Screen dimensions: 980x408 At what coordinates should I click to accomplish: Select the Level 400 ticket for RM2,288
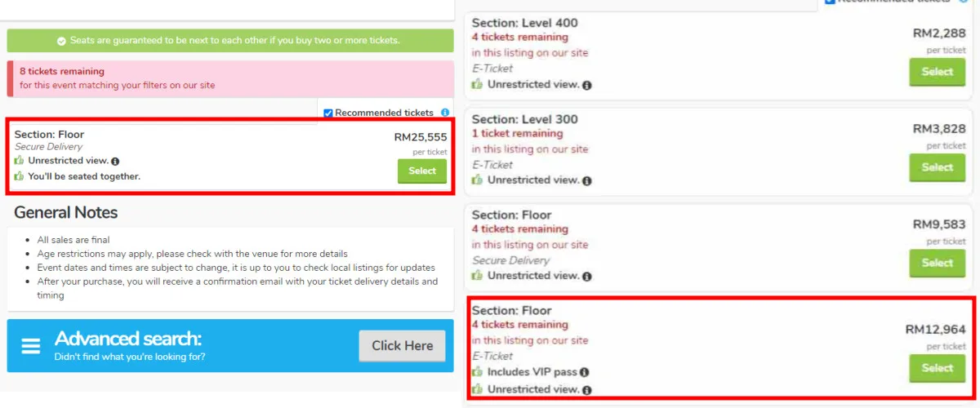[937, 72]
